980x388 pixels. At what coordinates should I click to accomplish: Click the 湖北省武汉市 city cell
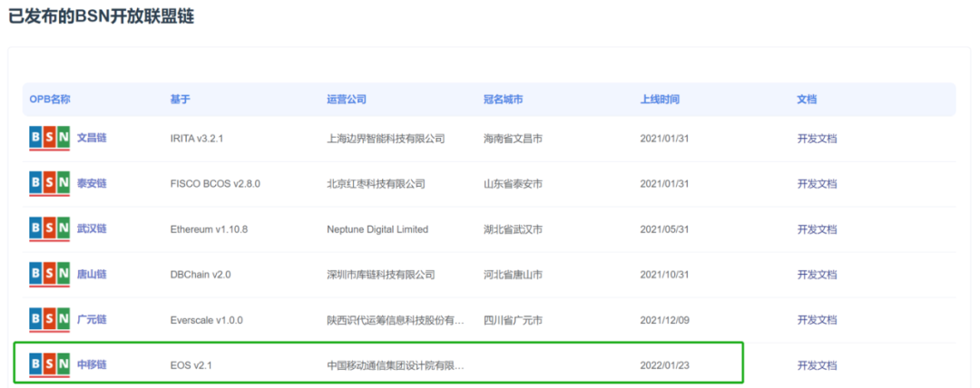tap(513, 229)
